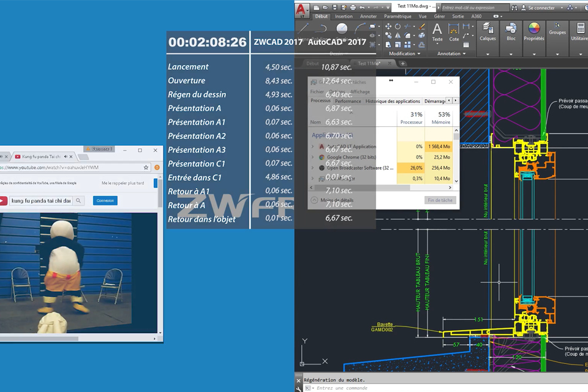588x392 pixels.
Task: Select the Move tool in Modification panel
Action: (x=388, y=26)
